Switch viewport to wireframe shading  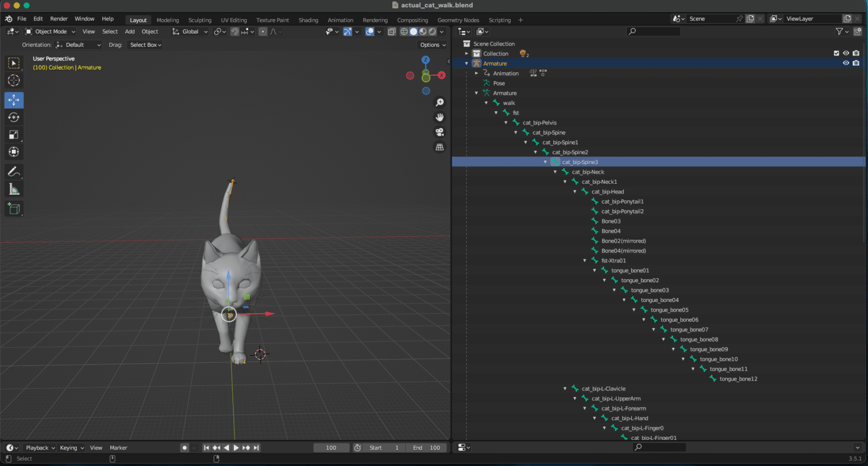pyautogui.click(x=403, y=32)
